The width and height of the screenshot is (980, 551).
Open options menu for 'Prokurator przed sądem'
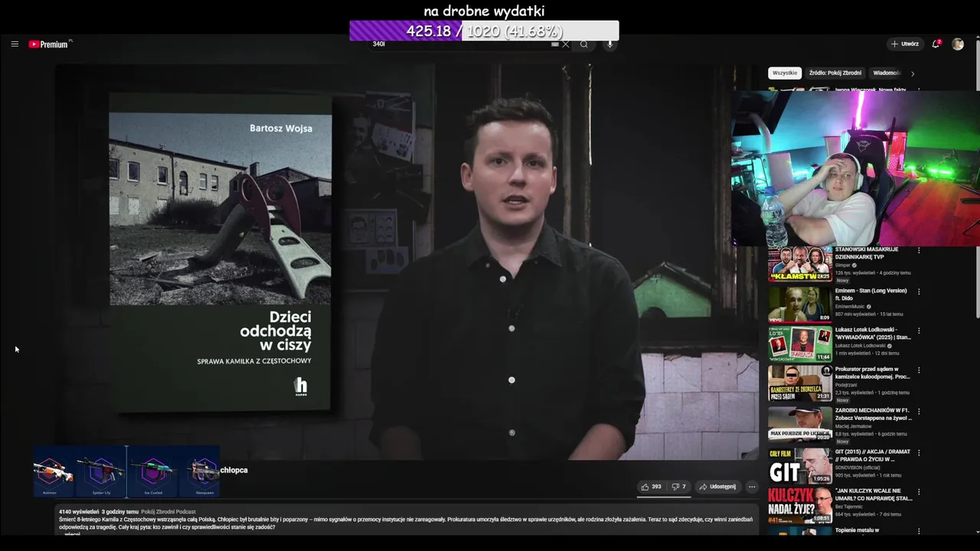(919, 371)
